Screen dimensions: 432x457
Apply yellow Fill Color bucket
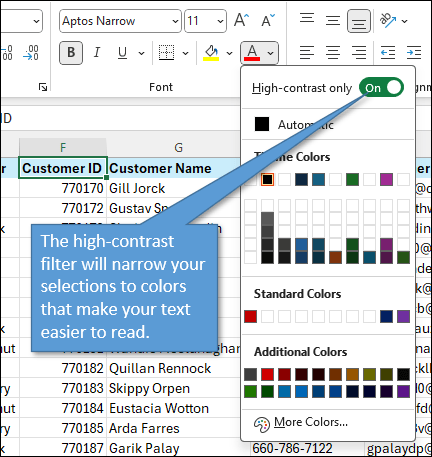[211, 53]
